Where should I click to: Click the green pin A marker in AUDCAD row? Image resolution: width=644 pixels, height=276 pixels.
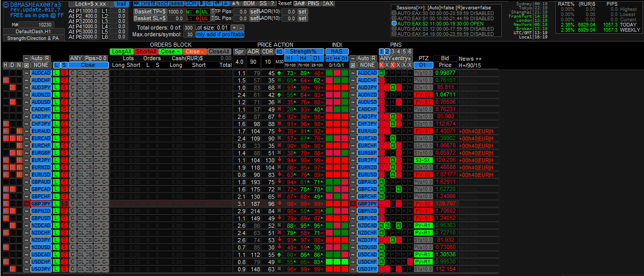click(x=381, y=73)
